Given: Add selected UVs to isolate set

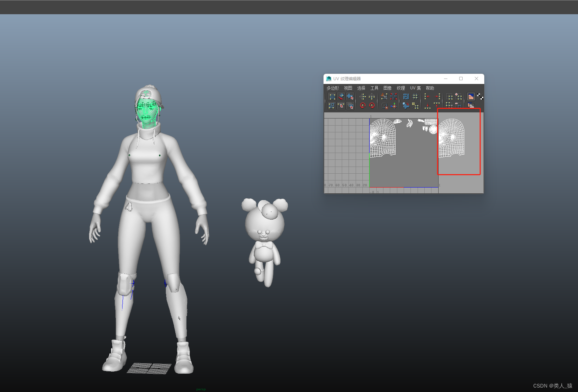Looking at the screenshot, I should click(x=459, y=96).
